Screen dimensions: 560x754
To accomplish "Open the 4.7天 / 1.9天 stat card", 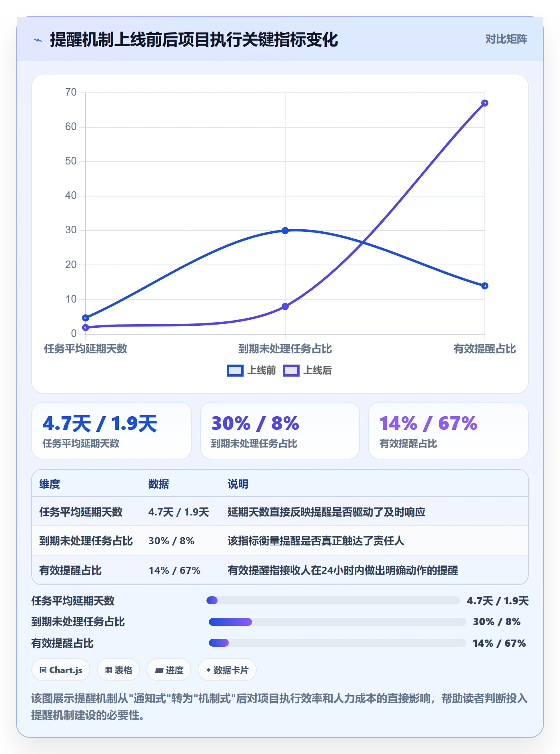I will pos(112,431).
